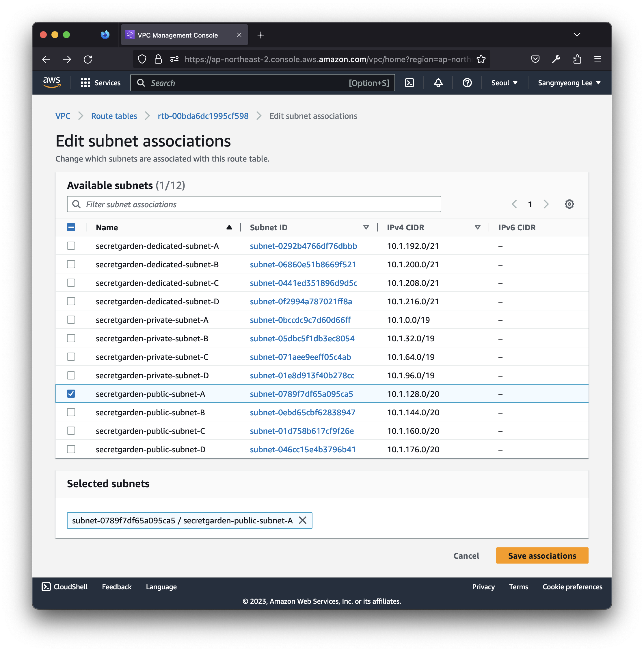Go to the Route tables breadcrumb
Image resolution: width=644 pixels, height=652 pixels.
coord(114,116)
